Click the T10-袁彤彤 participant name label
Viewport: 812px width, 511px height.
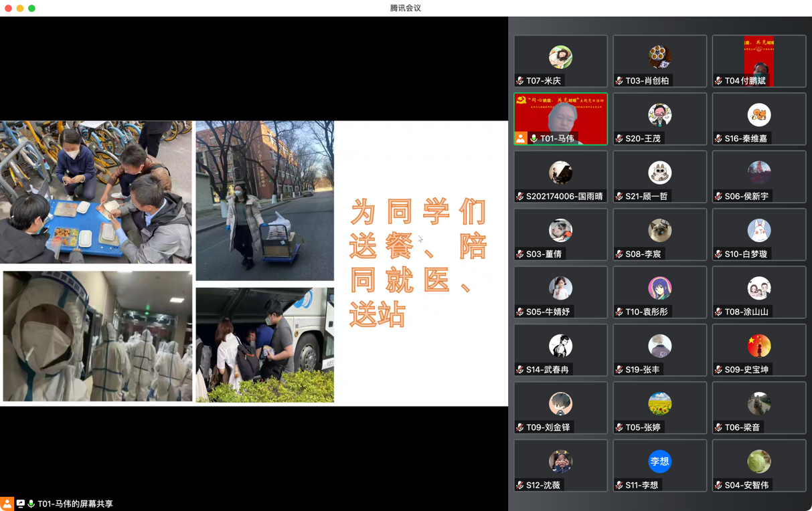646,312
